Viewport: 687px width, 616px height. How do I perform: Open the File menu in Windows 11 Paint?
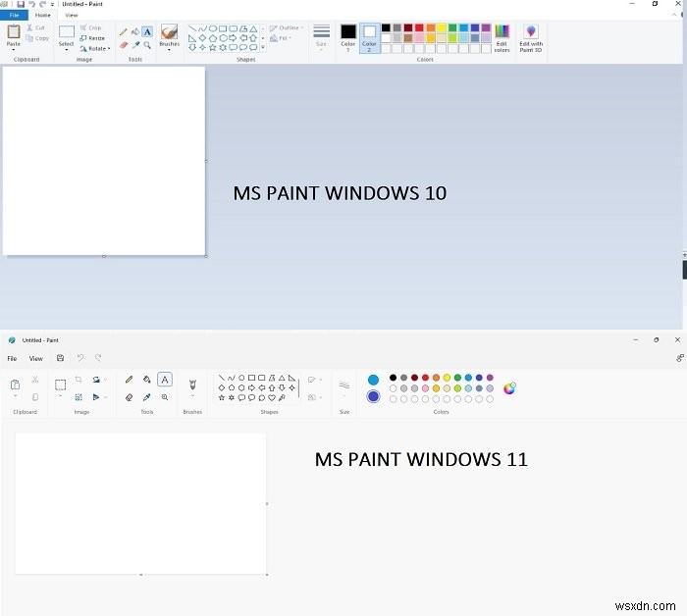(12, 358)
